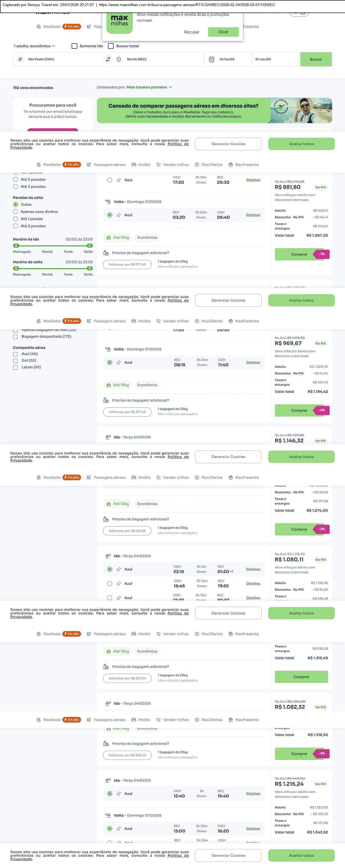Click the MaxRadar radar icon in navigation

pos(39,165)
